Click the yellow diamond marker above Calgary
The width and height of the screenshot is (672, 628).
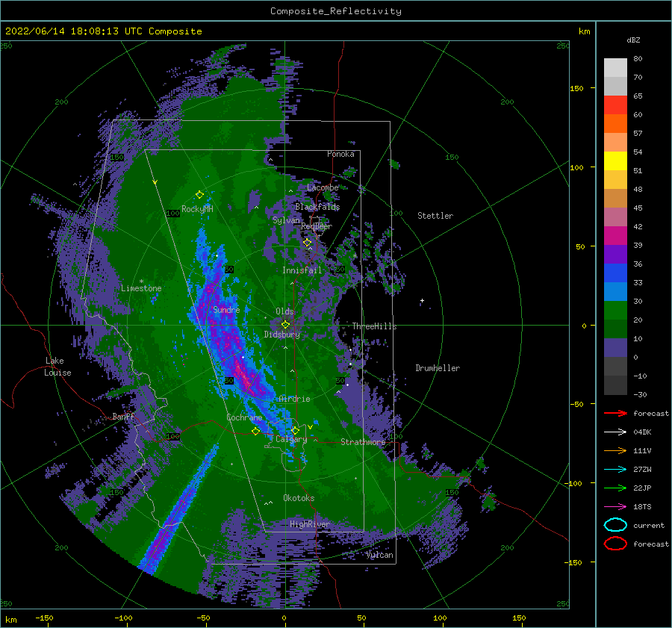tap(295, 430)
